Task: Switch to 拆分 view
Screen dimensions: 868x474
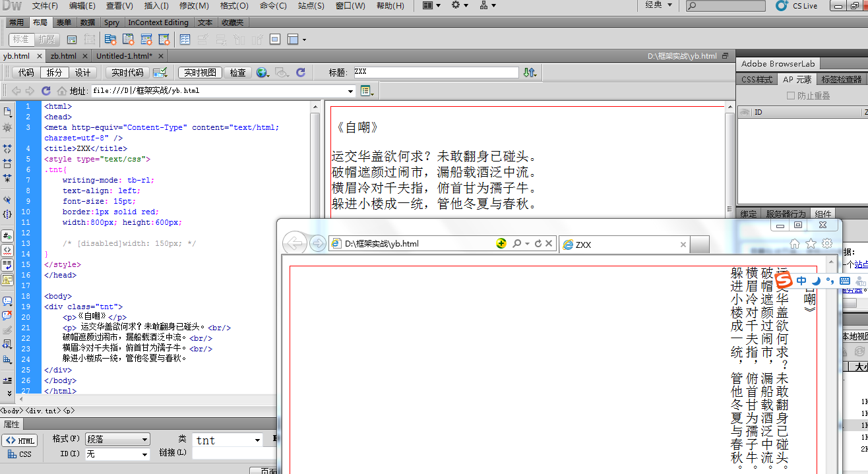Action: tap(55, 73)
